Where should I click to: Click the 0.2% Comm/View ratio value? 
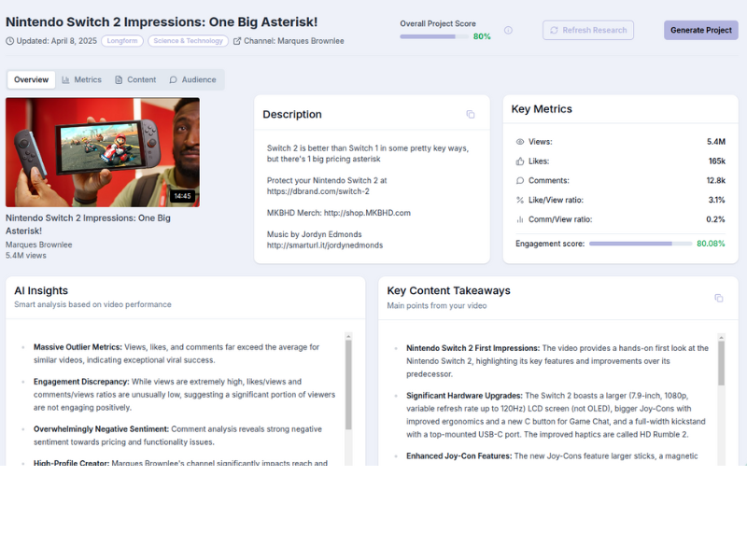coord(715,219)
